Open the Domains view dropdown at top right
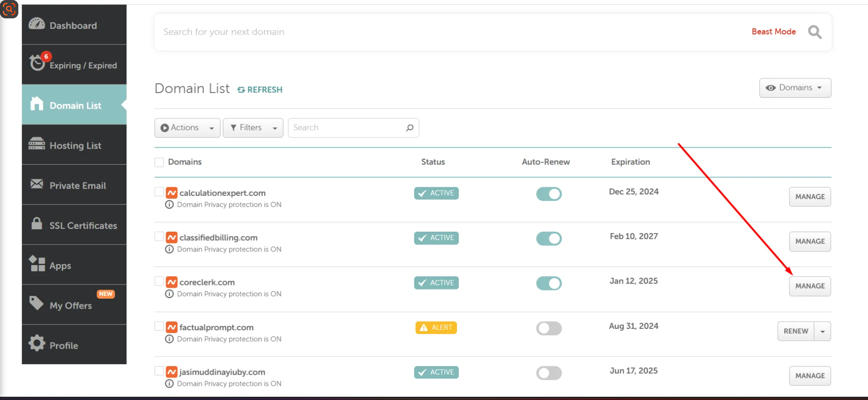Screen dimensions: 868x400 pyautogui.click(x=795, y=88)
